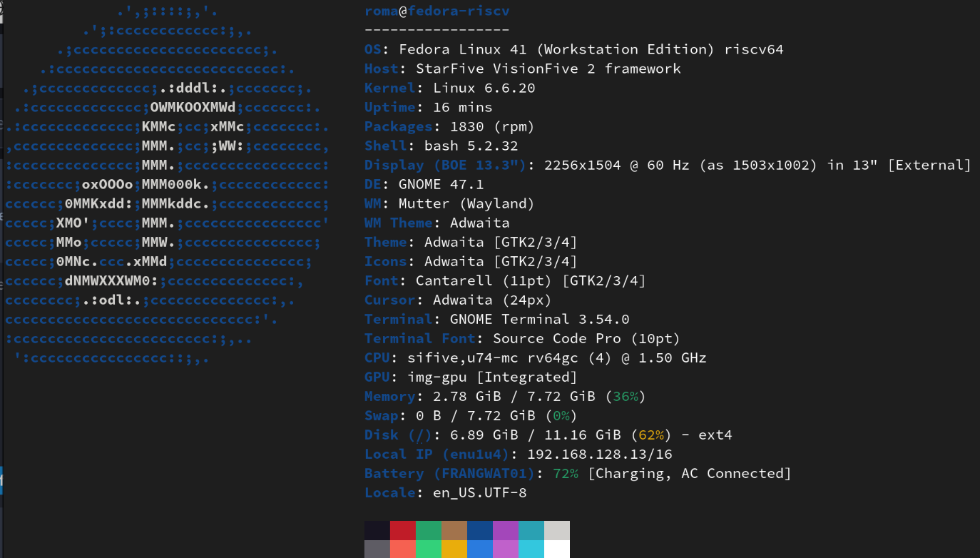
Task: Select the green "36%" memory usage percentage
Action: tap(626, 396)
